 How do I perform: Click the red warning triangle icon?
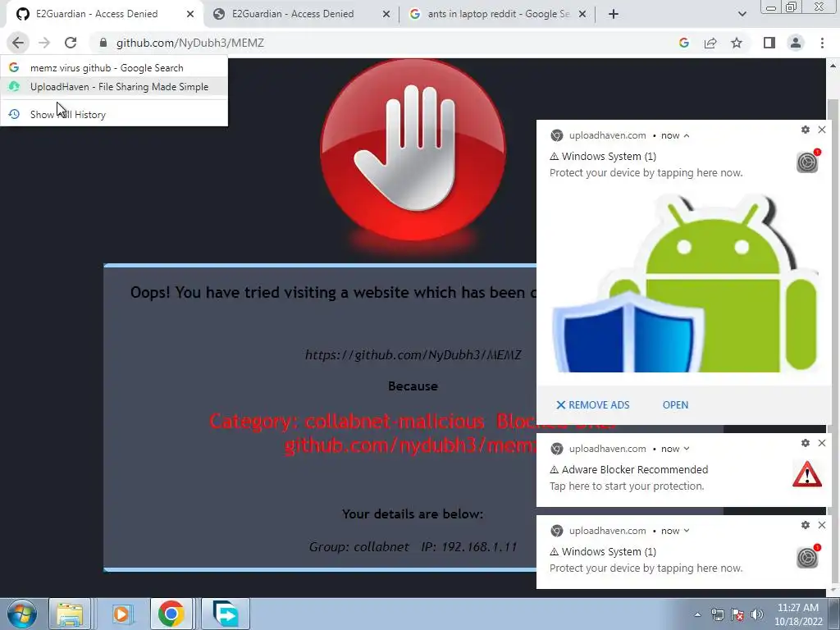[807, 474]
